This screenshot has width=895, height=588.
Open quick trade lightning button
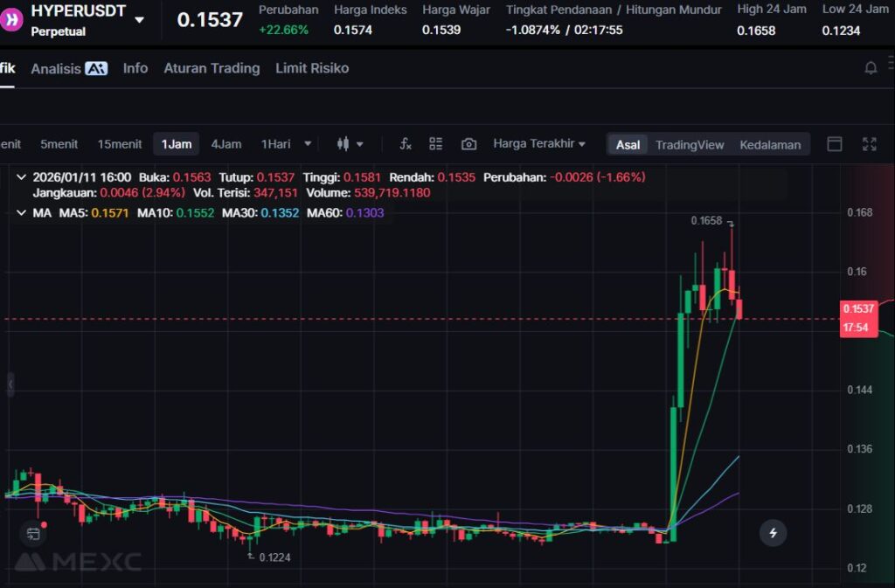click(x=773, y=531)
